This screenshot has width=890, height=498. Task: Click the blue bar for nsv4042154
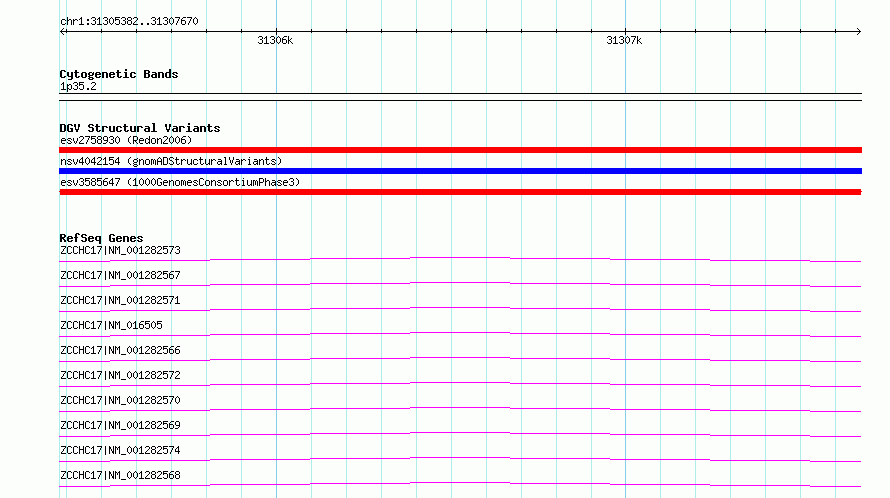pyautogui.click(x=460, y=171)
